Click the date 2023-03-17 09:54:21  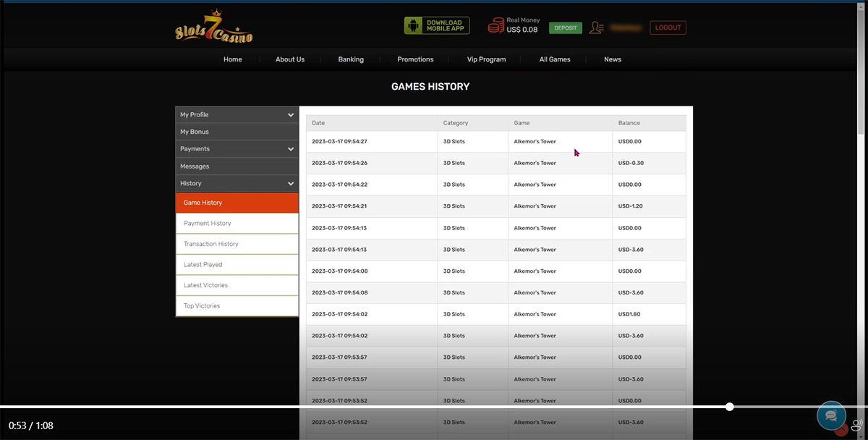339,206
